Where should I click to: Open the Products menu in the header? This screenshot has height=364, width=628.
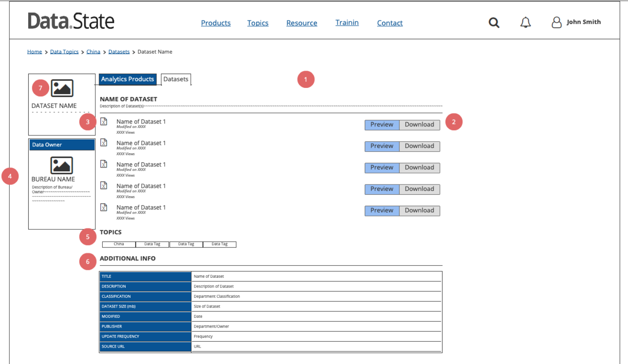coord(216,23)
